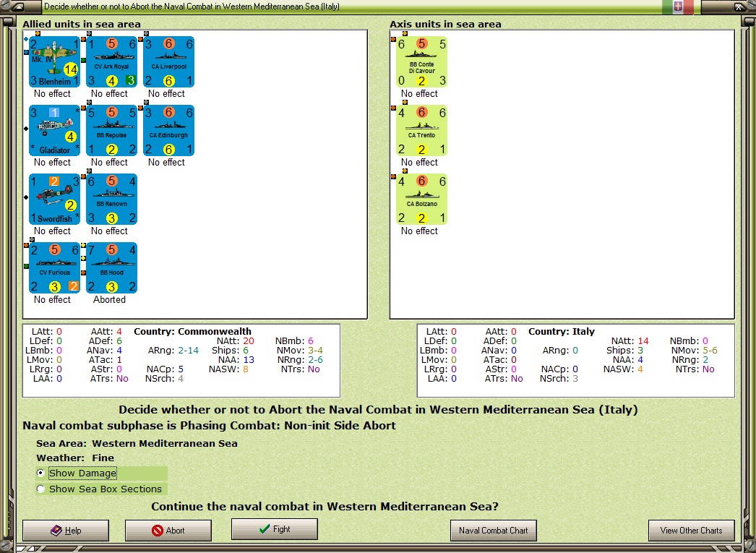
Task: Click 'Weather: Fine' text
Action: (75, 458)
